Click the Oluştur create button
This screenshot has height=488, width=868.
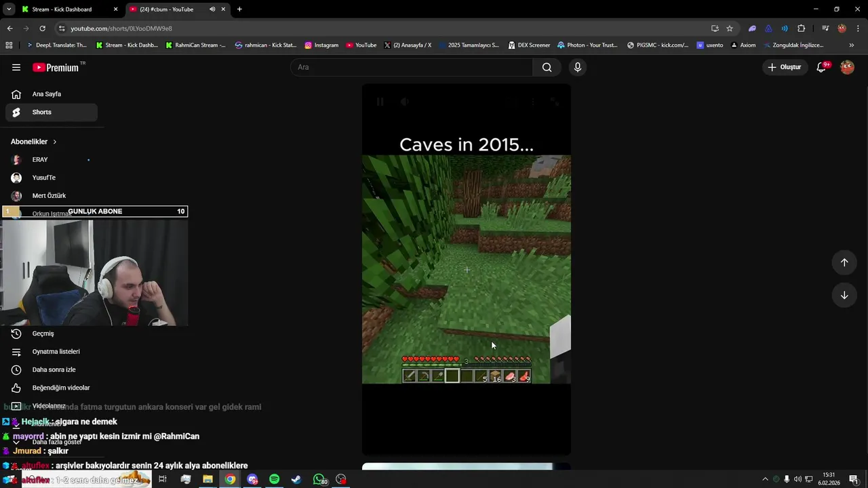(x=785, y=67)
